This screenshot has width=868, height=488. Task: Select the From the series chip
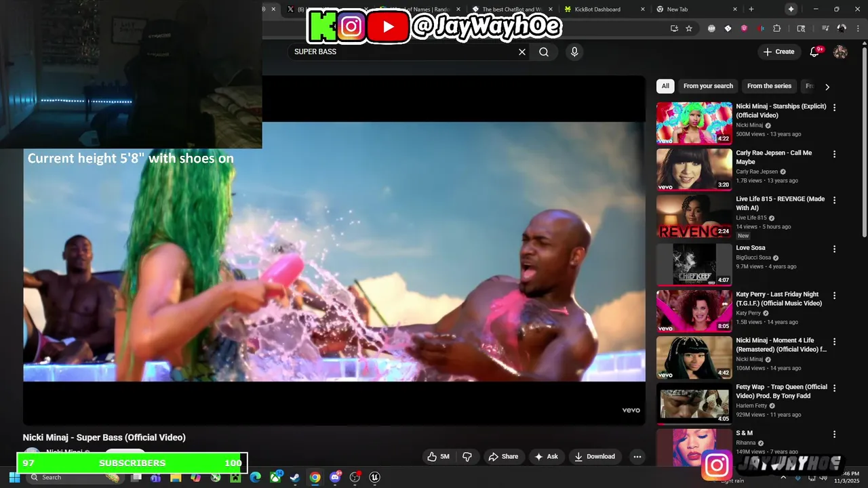(769, 86)
